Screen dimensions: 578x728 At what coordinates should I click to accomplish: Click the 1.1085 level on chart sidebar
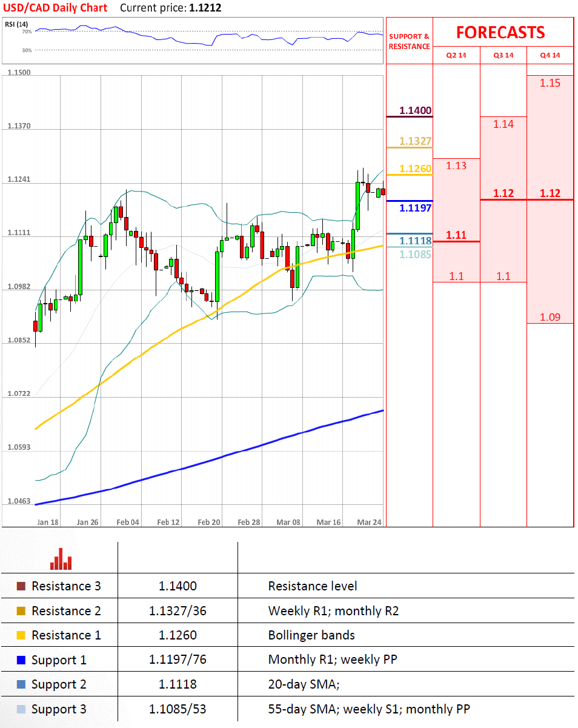(415, 255)
